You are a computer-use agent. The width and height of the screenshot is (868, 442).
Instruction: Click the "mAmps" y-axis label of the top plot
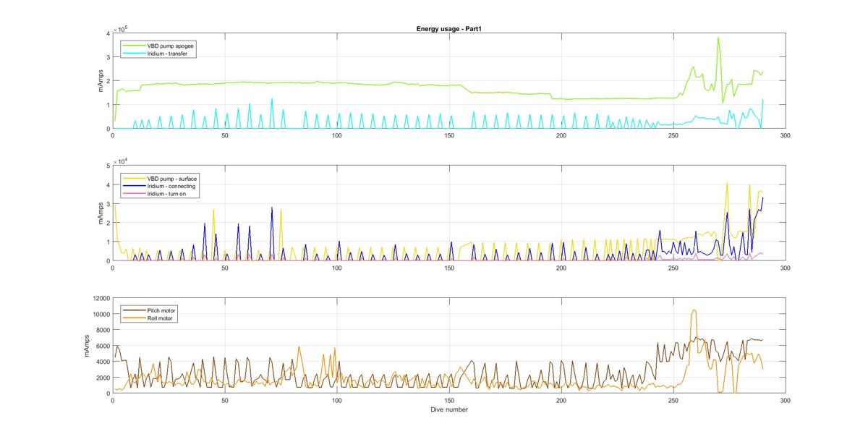pyautogui.click(x=101, y=81)
